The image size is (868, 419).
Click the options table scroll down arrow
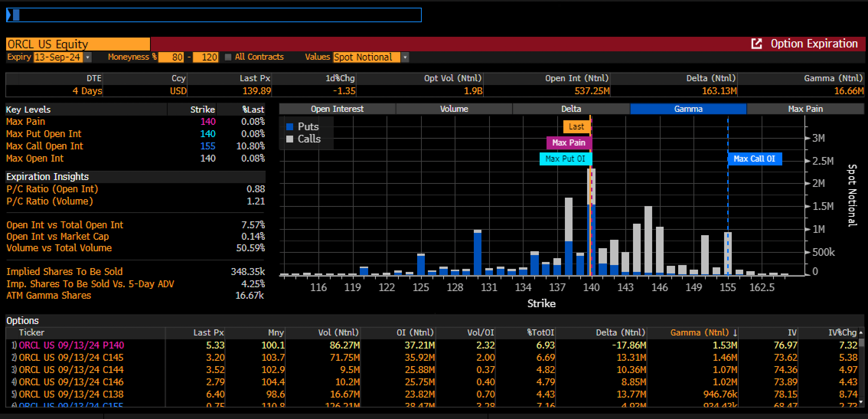pyautogui.click(x=861, y=402)
